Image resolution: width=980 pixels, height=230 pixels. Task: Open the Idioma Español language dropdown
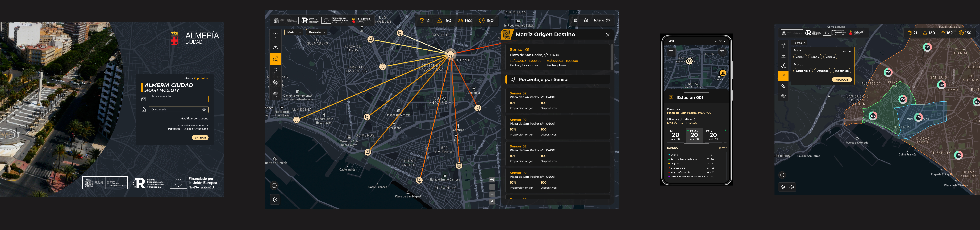[x=196, y=79]
